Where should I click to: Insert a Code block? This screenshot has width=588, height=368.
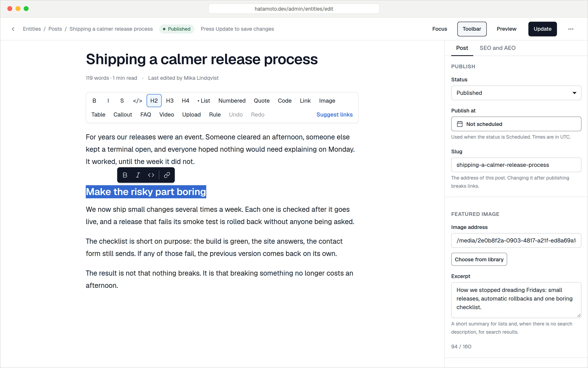click(x=285, y=101)
